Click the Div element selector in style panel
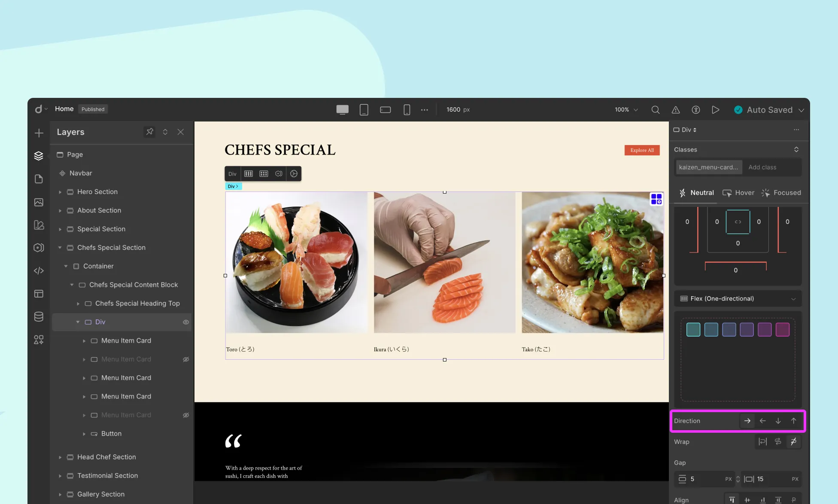The height and width of the screenshot is (504, 838). (685, 130)
